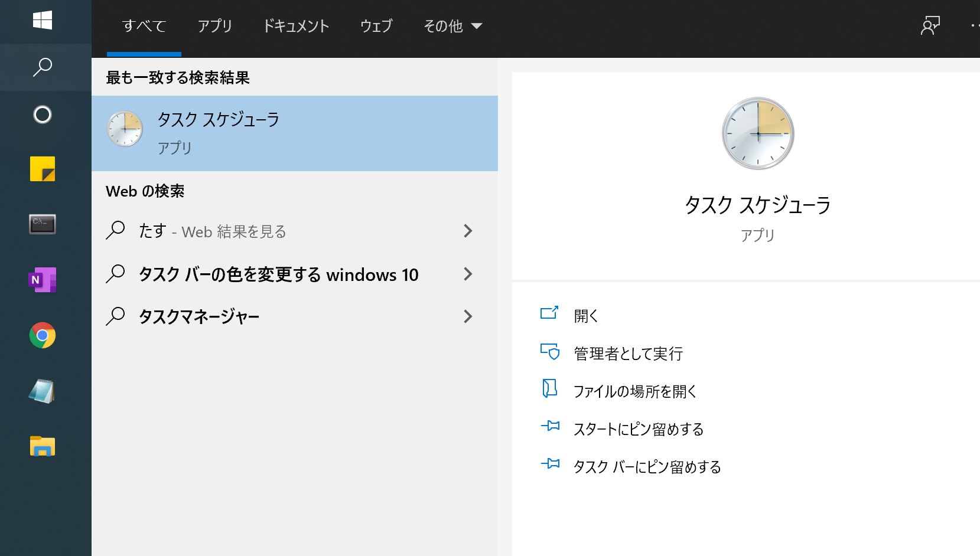Image resolution: width=980 pixels, height=556 pixels.
Task: Open Cortana circle icon
Action: point(43,115)
